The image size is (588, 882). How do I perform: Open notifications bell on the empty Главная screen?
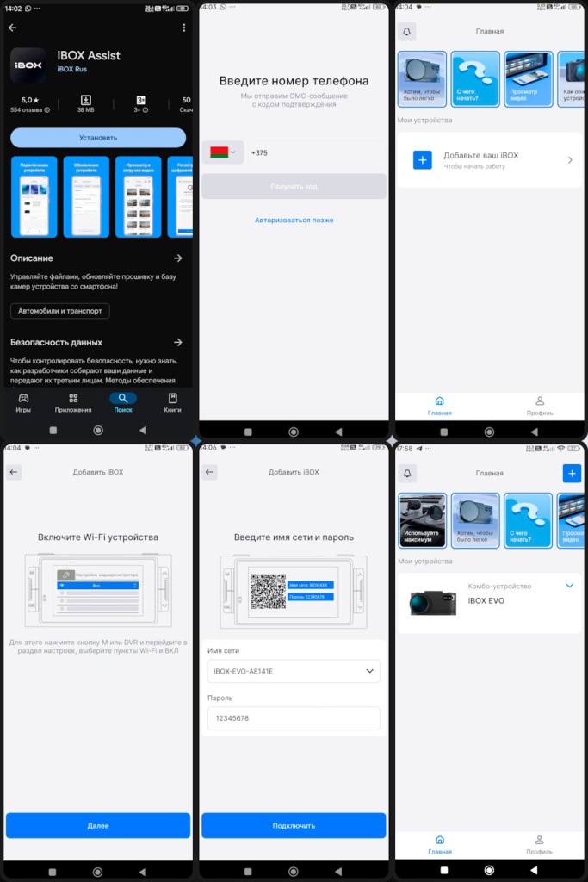[x=407, y=32]
